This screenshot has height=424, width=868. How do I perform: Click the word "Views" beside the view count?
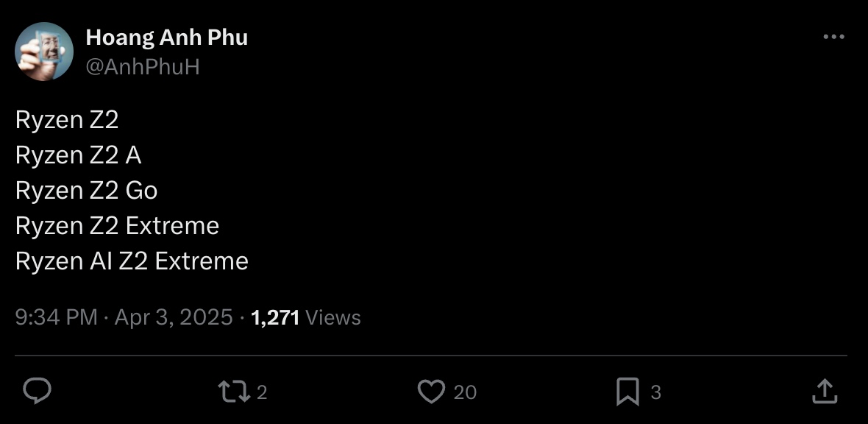332,317
